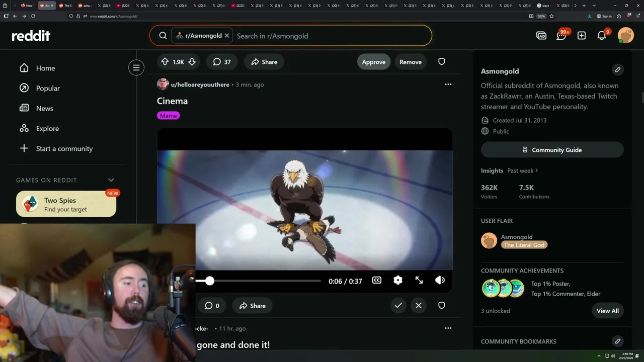This screenshot has height=362, width=644.
Task: Reload the browser page
Action: (x=33, y=16)
